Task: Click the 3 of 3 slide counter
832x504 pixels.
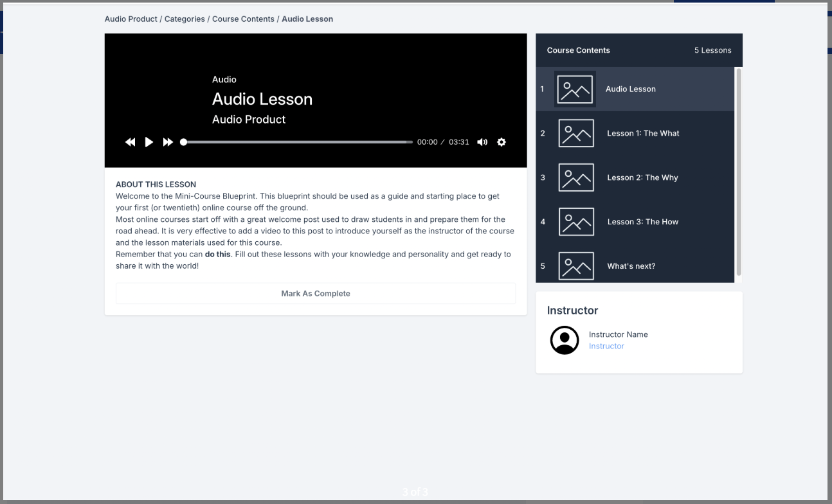Action: tap(415, 492)
